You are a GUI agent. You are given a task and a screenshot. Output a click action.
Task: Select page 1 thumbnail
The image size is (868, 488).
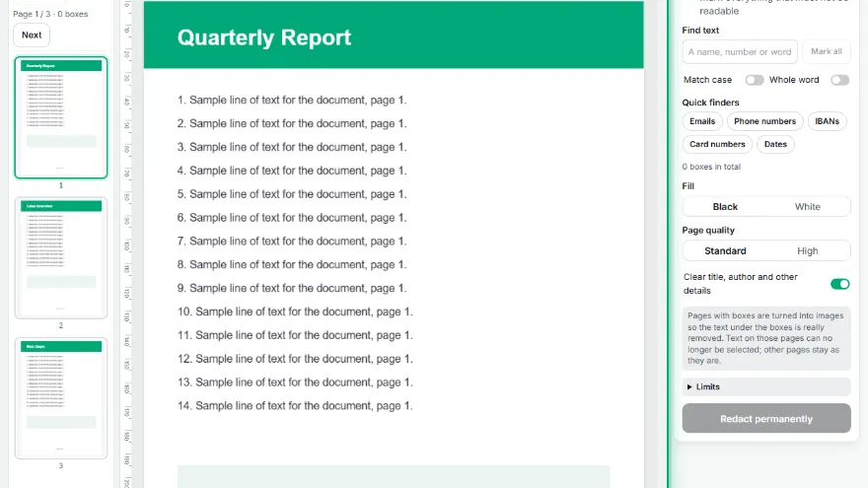pos(61,117)
